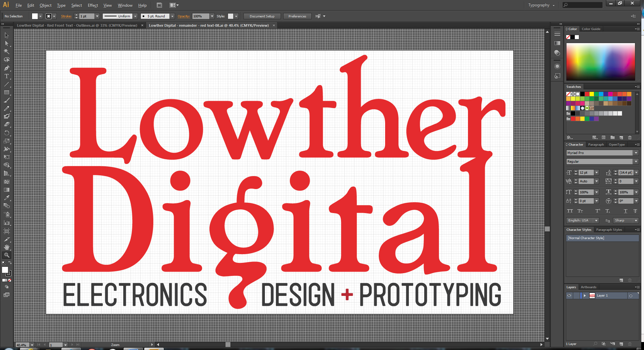Click the Document Setup button
The image size is (644, 350).
(262, 16)
